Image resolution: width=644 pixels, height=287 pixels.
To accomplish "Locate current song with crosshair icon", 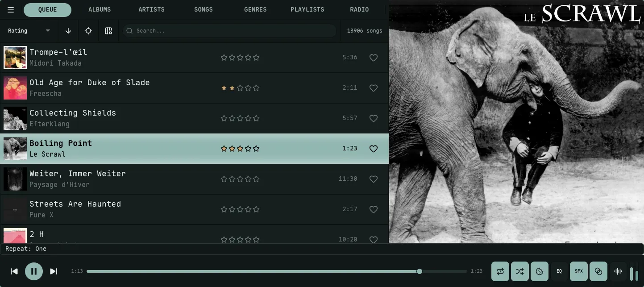I will point(88,31).
